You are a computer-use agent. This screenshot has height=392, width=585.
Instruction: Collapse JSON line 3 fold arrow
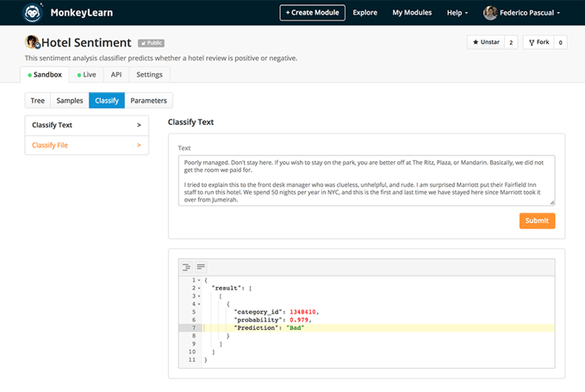(x=199, y=296)
